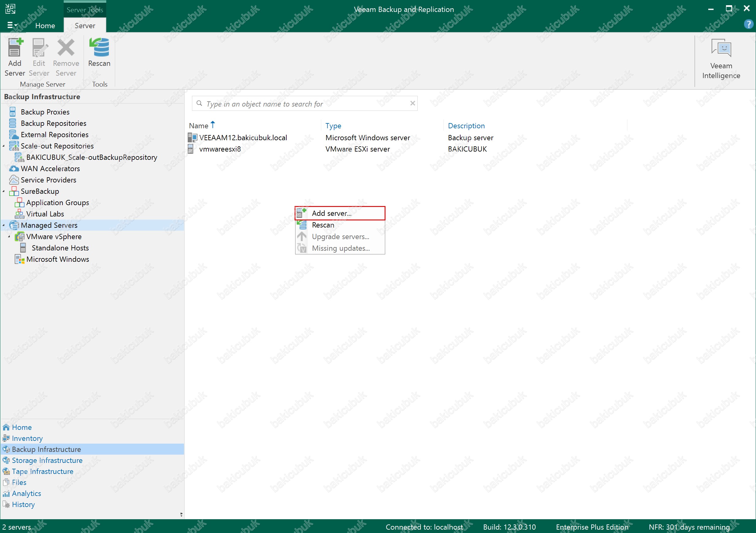
Task: Collapse the Managed Servers tree node
Action: (x=4, y=225)
